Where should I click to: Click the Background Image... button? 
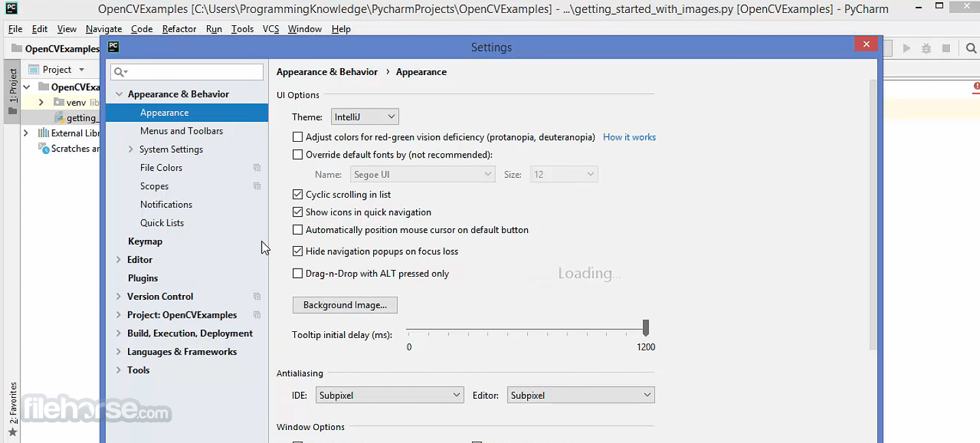(345, 305)
